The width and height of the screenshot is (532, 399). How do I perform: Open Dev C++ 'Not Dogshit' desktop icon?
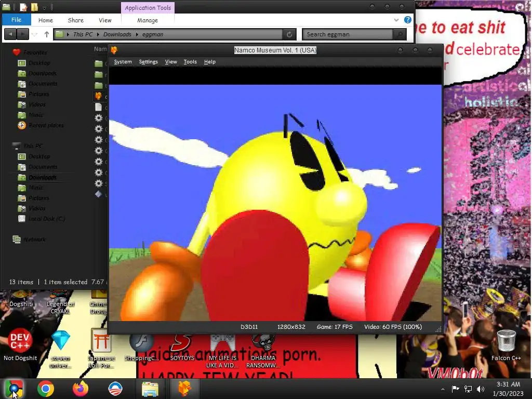20,344
